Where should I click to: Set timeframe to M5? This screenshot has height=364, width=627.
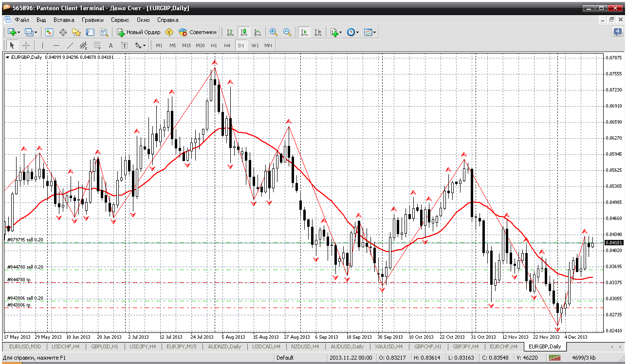(x=173, y=45)
